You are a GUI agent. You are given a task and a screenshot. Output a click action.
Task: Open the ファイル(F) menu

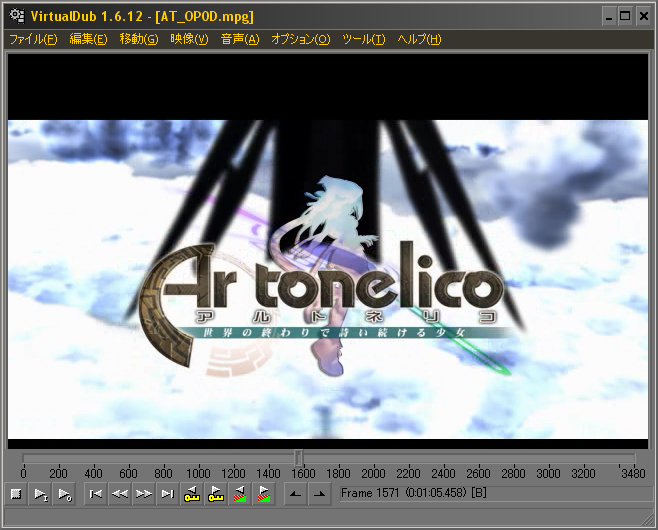[x=33, y=39]
